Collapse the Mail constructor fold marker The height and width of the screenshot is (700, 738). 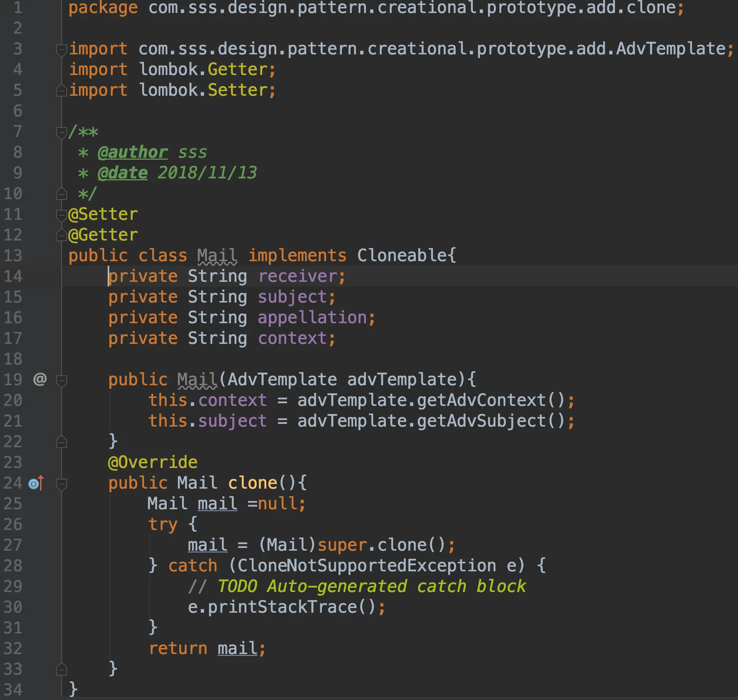coord(61,380)
